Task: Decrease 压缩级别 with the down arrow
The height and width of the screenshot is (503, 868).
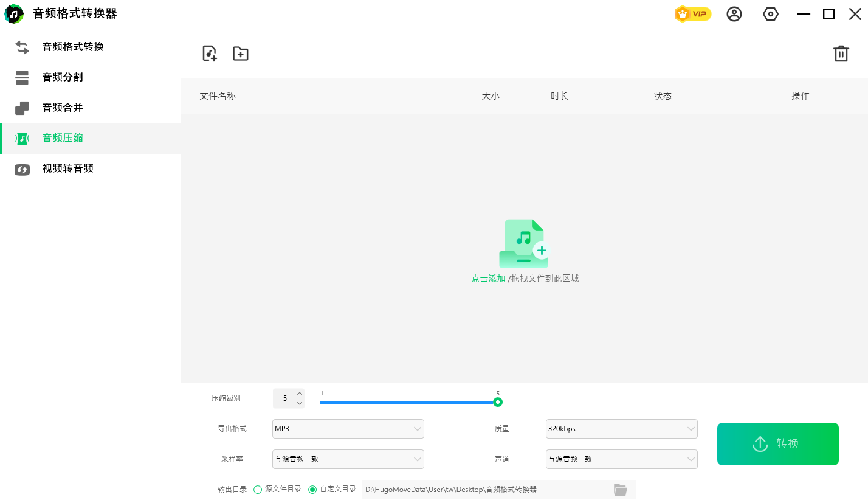Action: click(300, 403)
